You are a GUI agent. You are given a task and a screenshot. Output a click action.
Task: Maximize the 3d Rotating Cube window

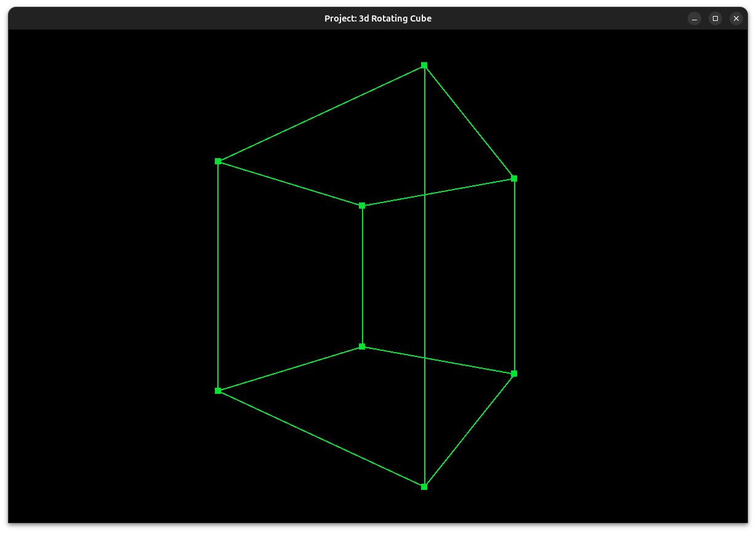(715, 18)
